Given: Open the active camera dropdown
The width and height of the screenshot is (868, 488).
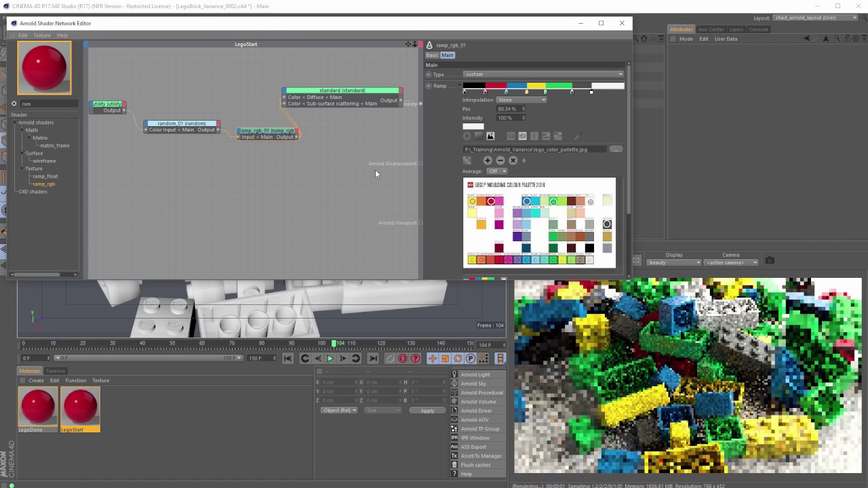Looking at the screenshot, I should click(x=731, y=262).
